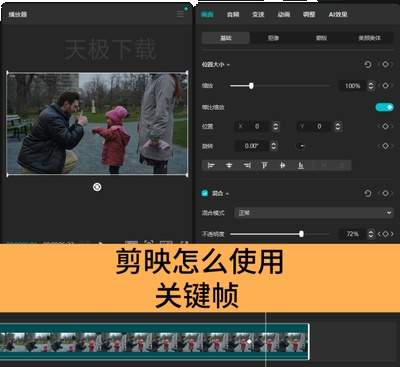Screen dimensions: 400x367
Task: Select the 抠像 sub-tab
Action: 273,38
